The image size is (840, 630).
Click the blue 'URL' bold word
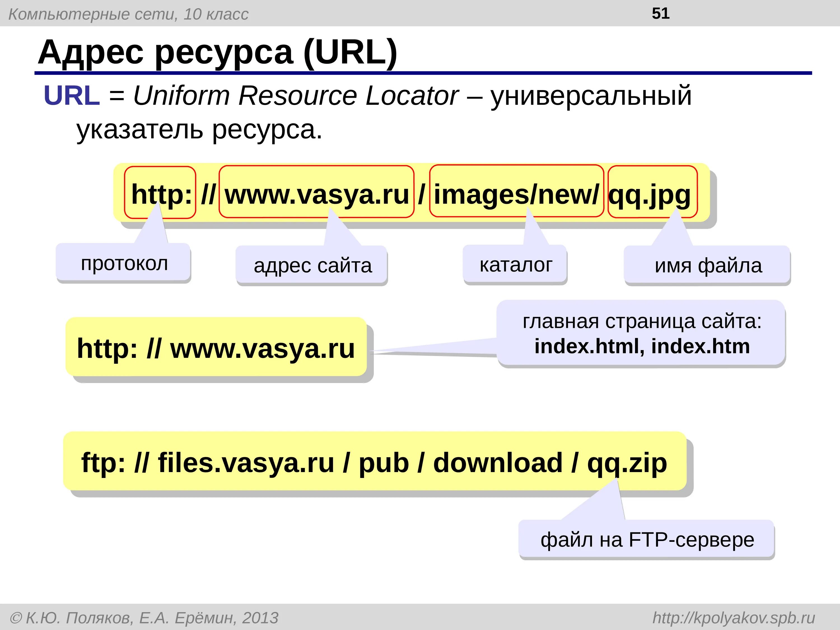coord(72,95)
